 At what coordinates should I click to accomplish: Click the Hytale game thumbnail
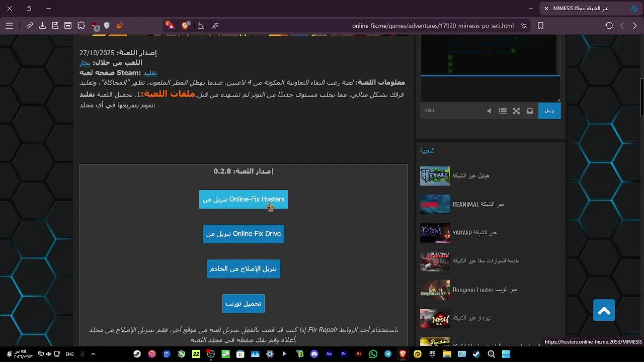click(x=435, y=176)
